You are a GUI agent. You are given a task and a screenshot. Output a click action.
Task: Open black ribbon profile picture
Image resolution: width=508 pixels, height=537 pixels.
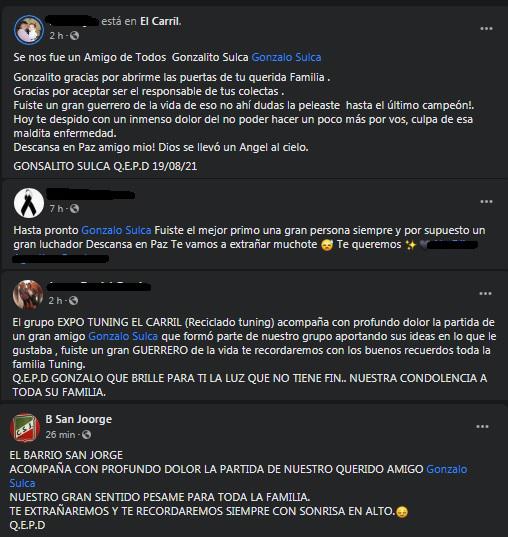pos(29,203)
